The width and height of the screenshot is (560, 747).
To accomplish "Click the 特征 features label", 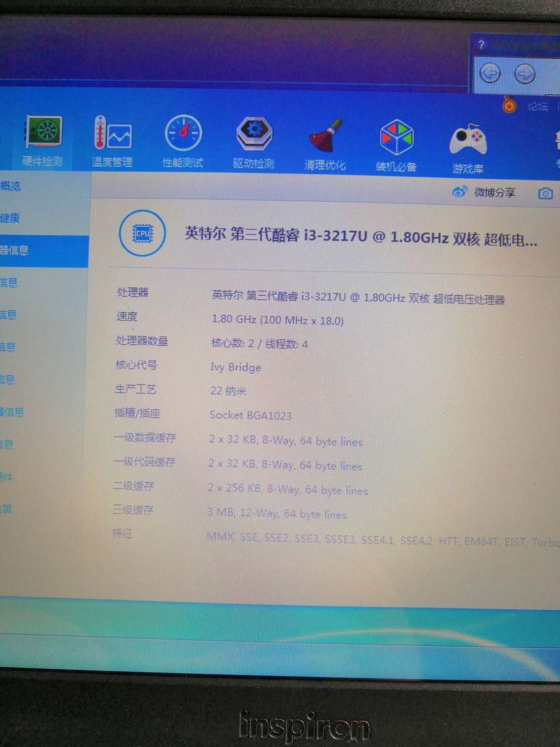I will [x=123, y=533].
